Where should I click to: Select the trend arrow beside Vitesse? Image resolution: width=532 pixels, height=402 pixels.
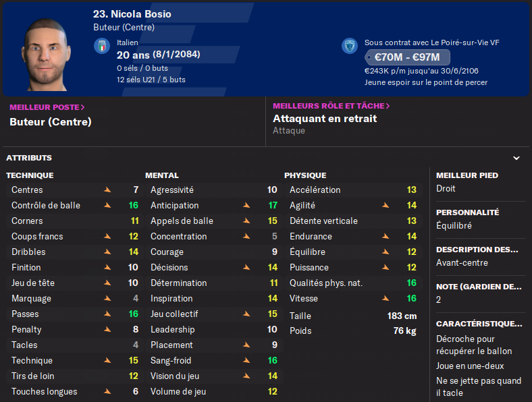click(x=385, y=299)
